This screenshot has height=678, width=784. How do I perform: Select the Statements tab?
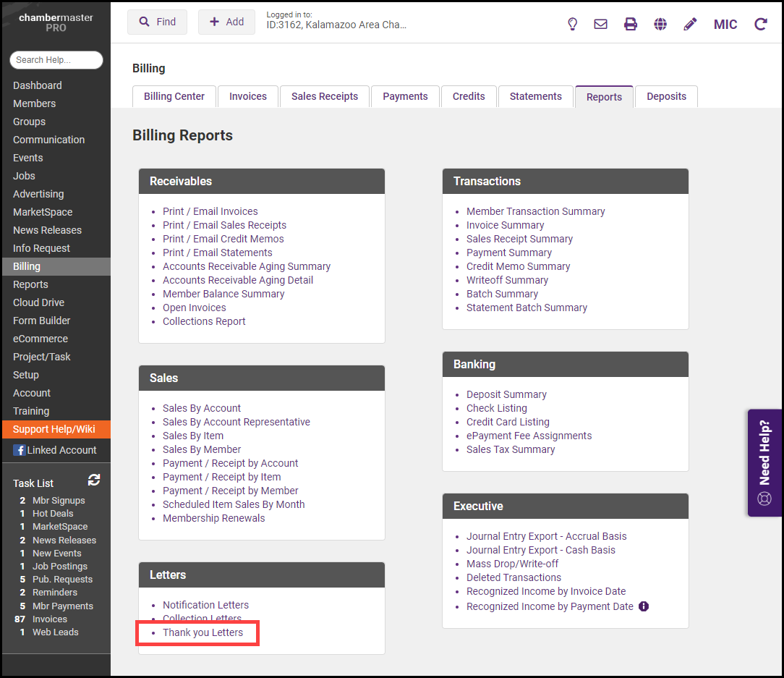[535, 96]
